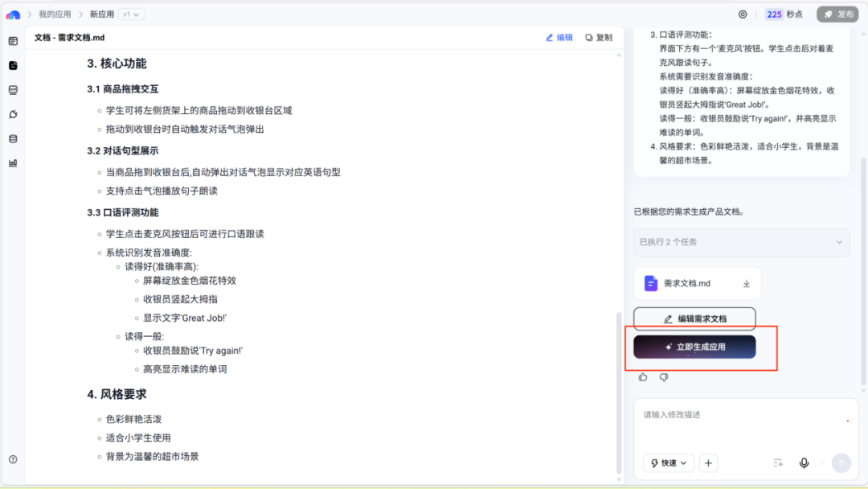
Task: Select the document panel icon in left sidebar
Action: pyautogui.click(x=13, y=65)
